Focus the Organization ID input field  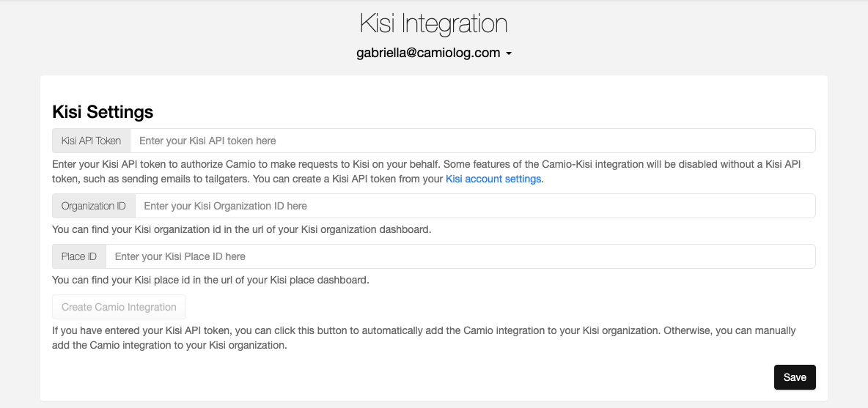475,206
